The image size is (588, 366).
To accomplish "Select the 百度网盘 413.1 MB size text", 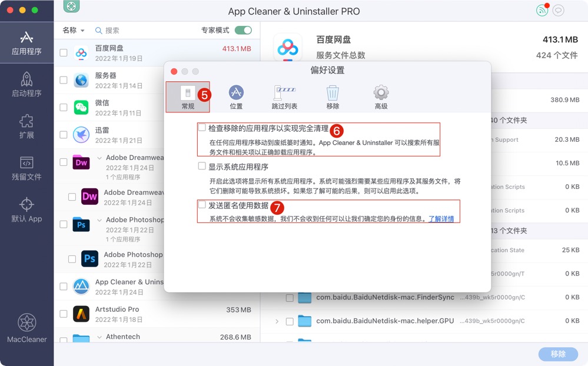I will coord(237,49).
